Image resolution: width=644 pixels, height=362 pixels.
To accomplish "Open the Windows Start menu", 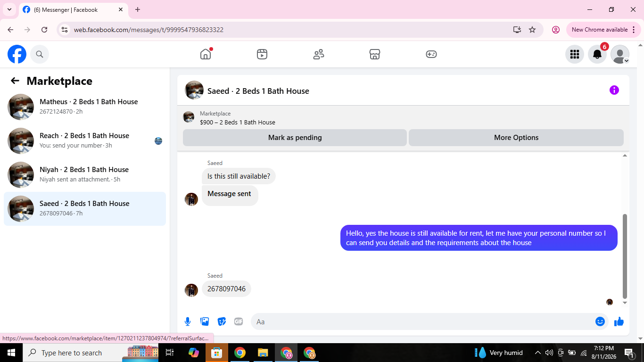I will (x=11, y=353).
